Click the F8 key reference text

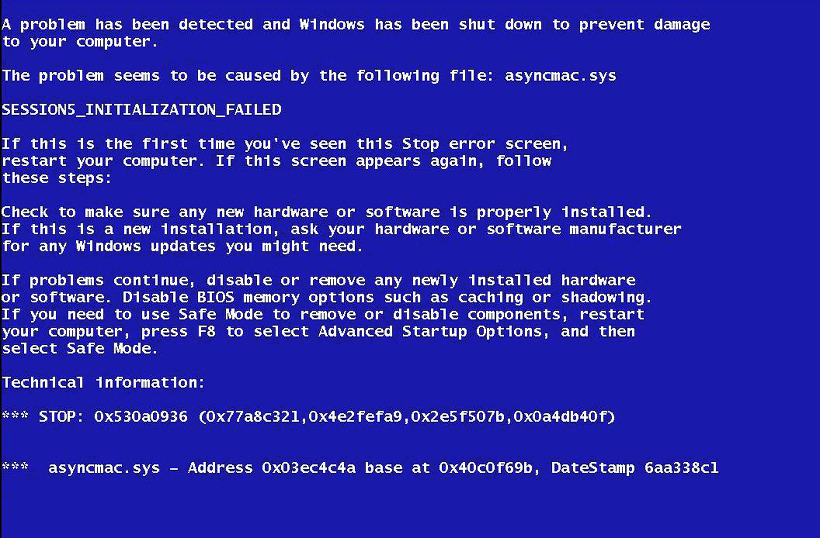pyautogui.click(x=206, y=331)
